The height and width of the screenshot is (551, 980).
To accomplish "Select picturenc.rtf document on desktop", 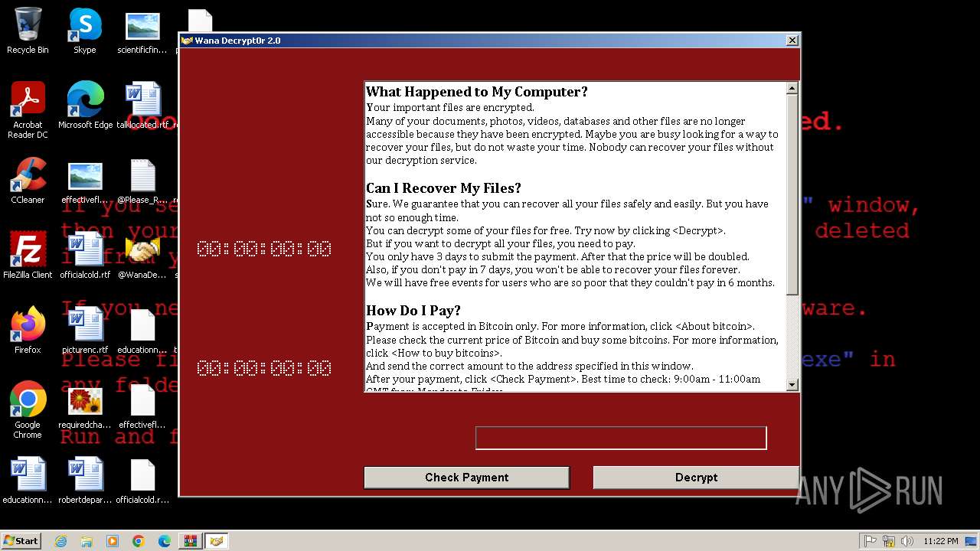I will coord(85,331).
